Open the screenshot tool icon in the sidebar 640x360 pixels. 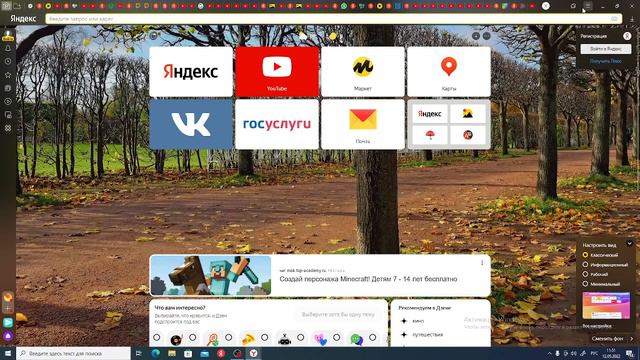(x=8, y=115)
